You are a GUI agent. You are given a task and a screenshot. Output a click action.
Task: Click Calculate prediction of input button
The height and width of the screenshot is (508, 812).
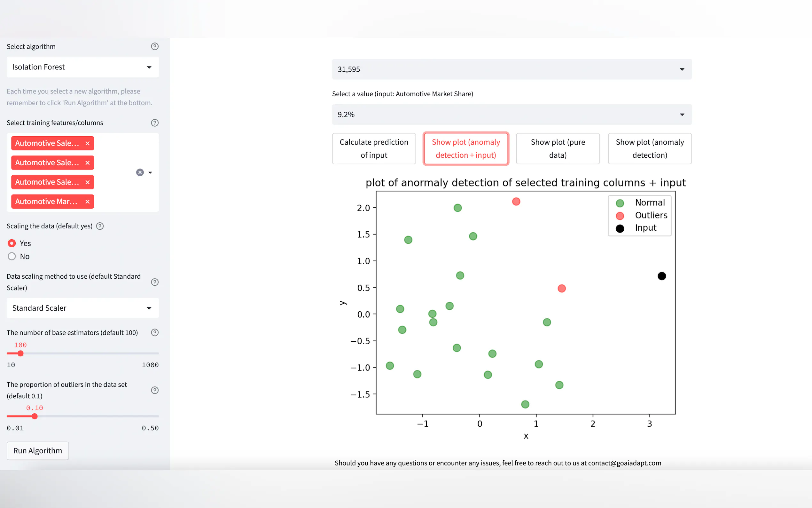point(374,148)
